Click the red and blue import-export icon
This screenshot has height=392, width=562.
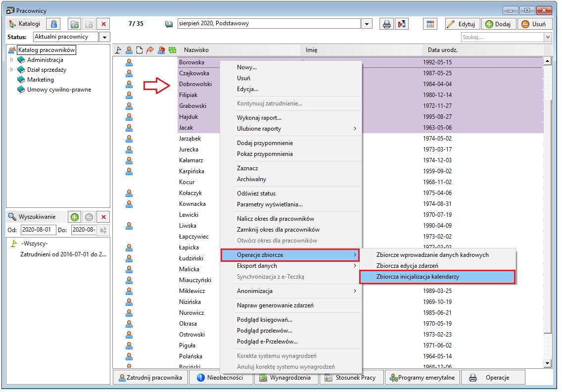(402, 24)
